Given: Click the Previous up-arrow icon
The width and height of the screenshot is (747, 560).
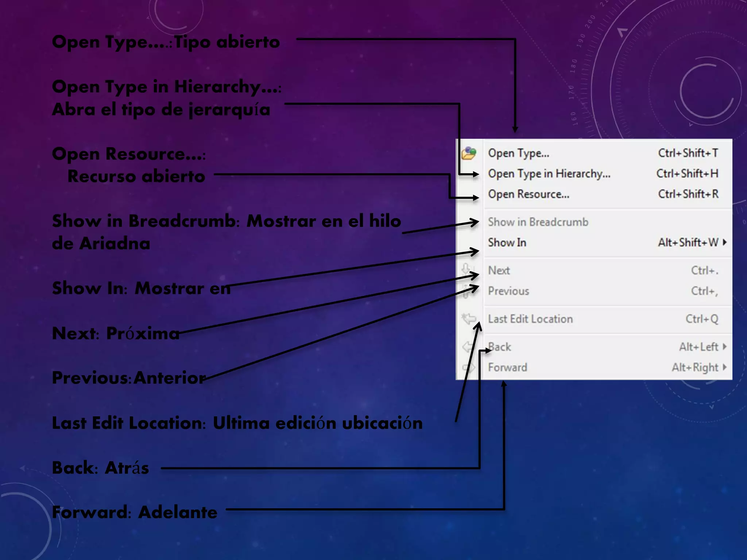Looking at the screenshot, I should coord(466,291).
